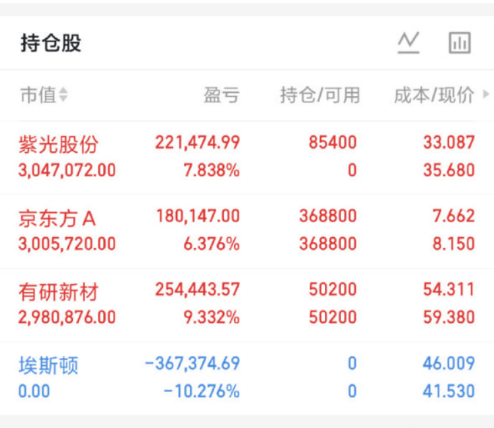This screenshot has width=494, height=428.
Task: Select 京东方A current price 8.150
Action: [453, 244]
